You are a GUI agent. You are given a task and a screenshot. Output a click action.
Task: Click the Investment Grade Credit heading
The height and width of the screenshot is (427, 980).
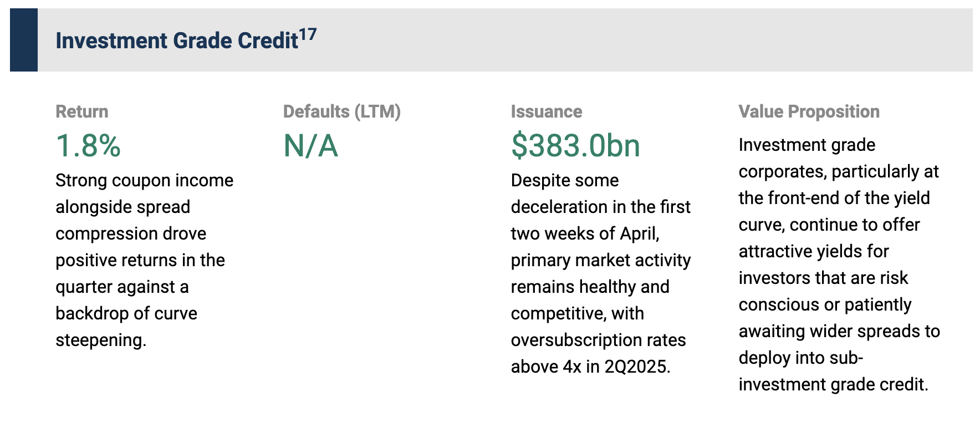tap(177, 41)
